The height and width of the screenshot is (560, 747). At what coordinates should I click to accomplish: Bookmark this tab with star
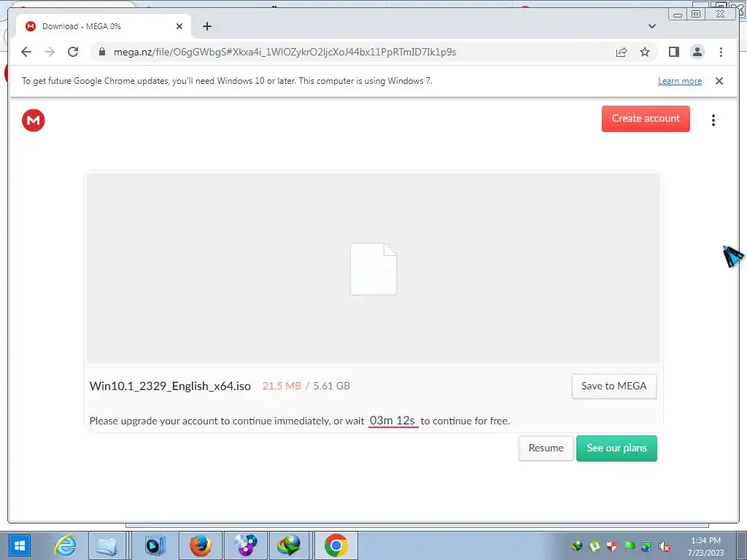[x=645, y=52]
